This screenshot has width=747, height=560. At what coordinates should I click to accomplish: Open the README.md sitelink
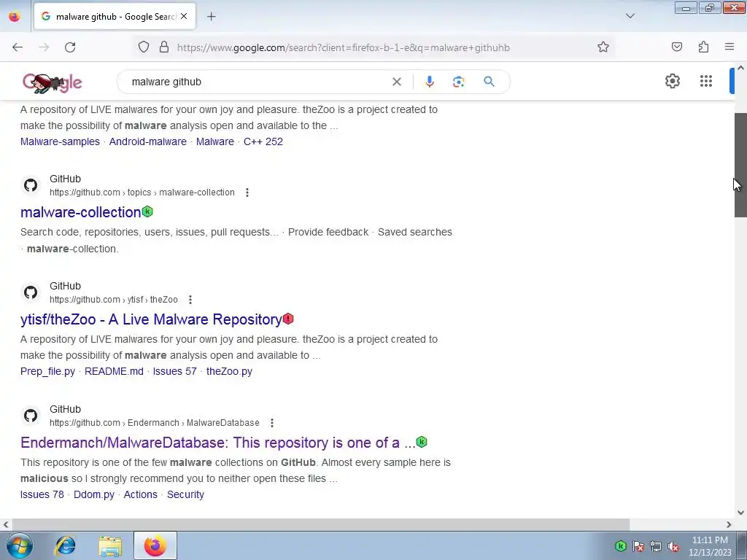(114, 371)
